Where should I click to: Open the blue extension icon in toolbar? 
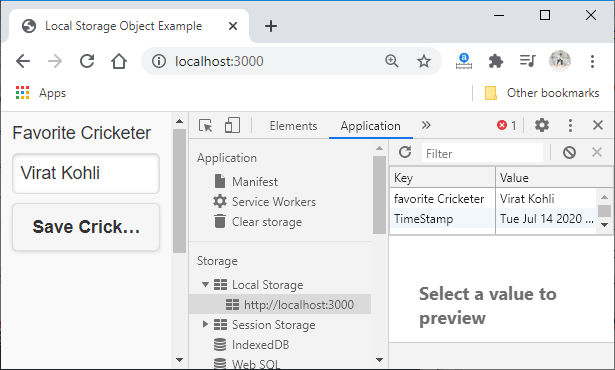(464, 61)
